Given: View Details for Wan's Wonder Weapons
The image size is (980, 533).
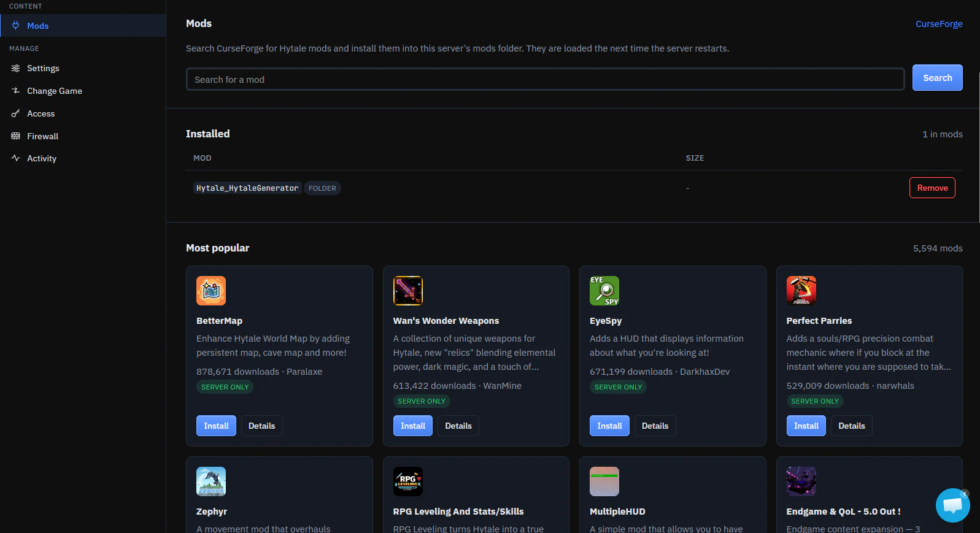Looking at the screenshot, I should click(458, 426).
